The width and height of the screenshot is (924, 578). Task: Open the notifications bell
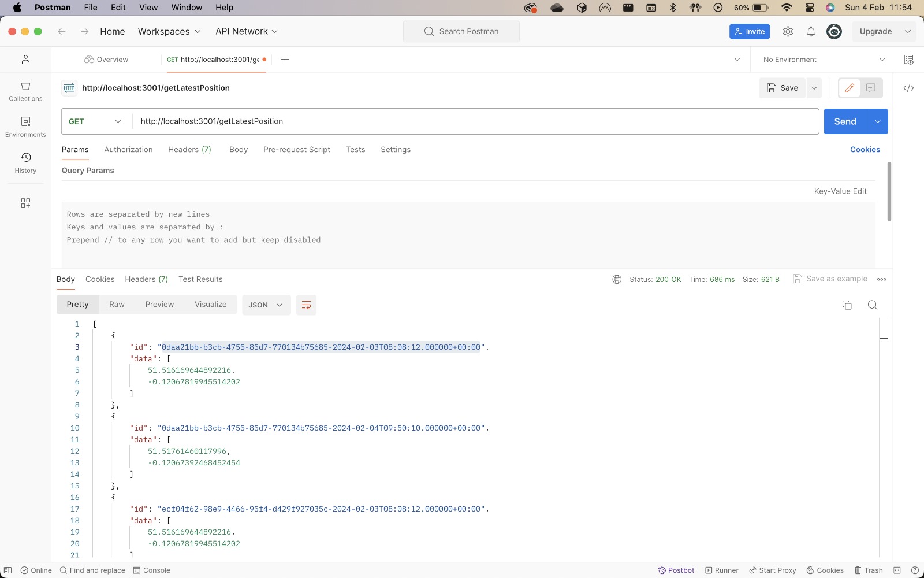pos(811,31)
